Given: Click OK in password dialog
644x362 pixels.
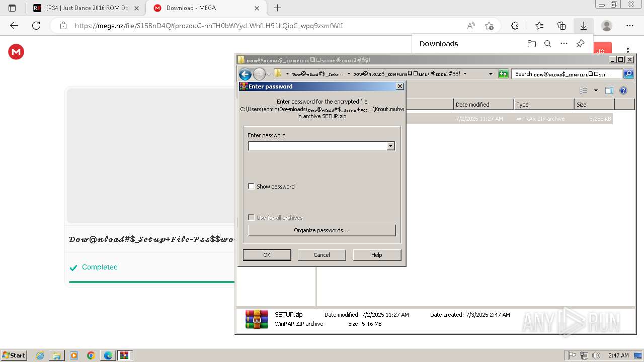Looking at the screenshot, I should [x=267, y=255].
